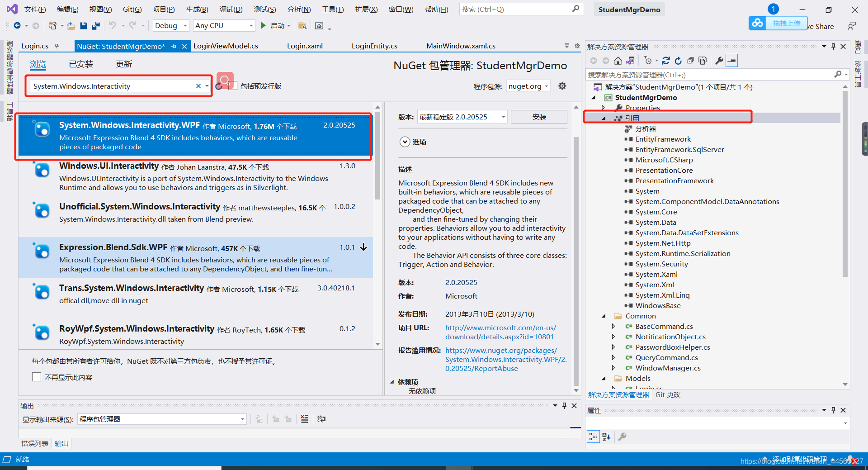Click the categorized view icon in Properties panel
Screen dimensions: 868x470
[593, 437]
